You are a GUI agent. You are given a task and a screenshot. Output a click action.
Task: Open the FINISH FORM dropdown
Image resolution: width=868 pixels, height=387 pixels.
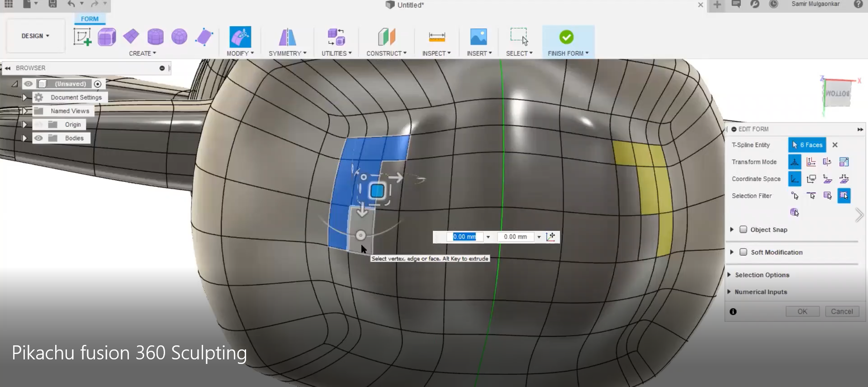[x=568, y=53]
